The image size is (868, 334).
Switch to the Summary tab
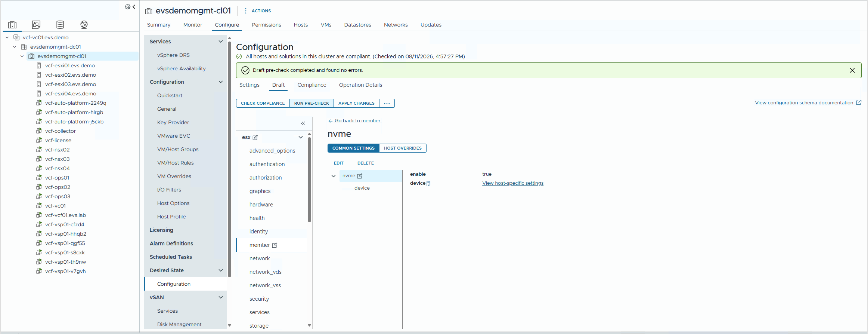159,25
